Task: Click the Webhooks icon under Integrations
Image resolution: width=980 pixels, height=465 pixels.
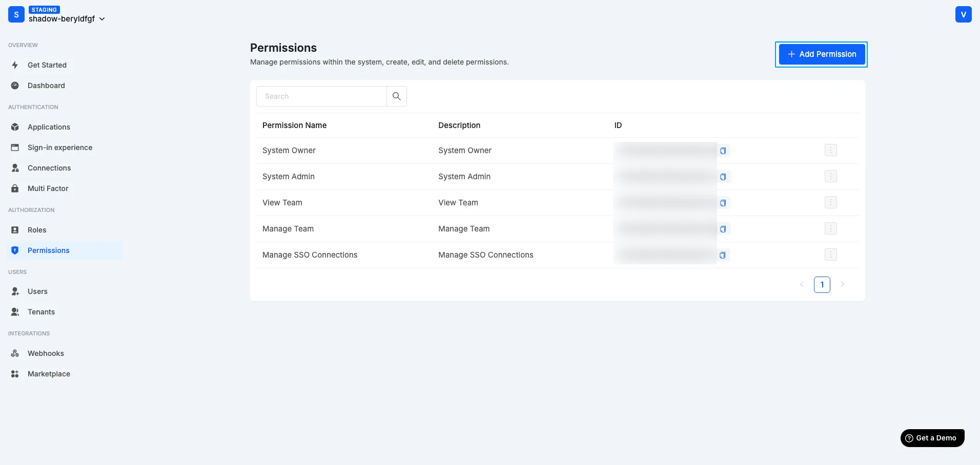Action: 15,353
